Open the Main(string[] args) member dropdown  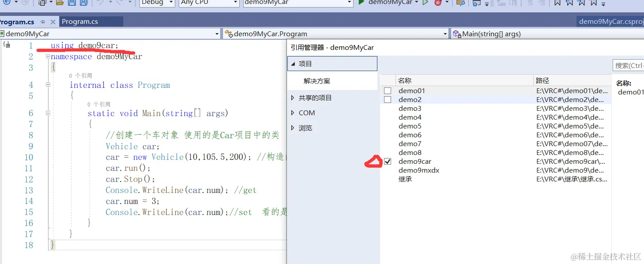pyautogui.click(x=547, y=34)
